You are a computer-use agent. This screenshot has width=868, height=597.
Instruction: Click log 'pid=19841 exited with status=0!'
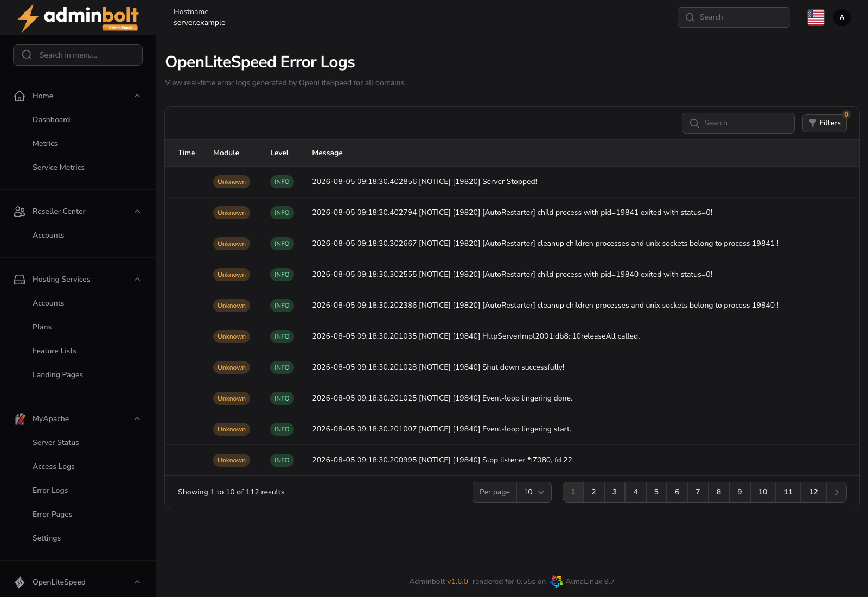click(x=512, y=213)
